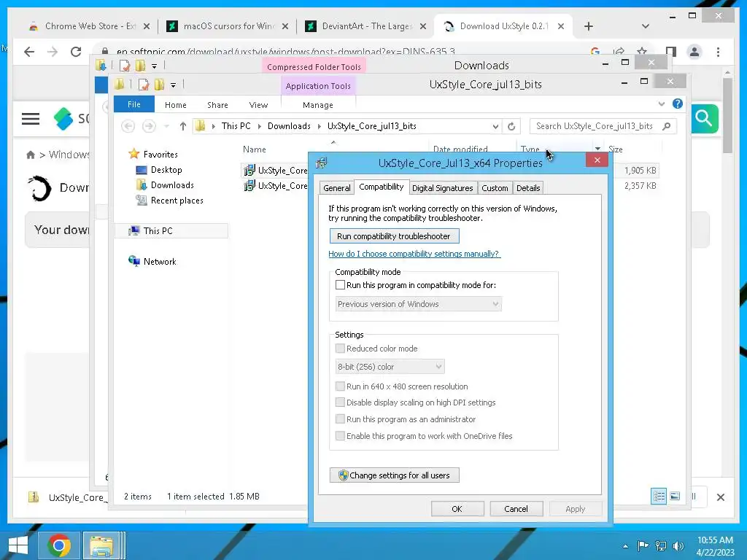The height and width of the screenshot is (560, 747).
Task: Reload the Chrome page
Action: [76, 52]
